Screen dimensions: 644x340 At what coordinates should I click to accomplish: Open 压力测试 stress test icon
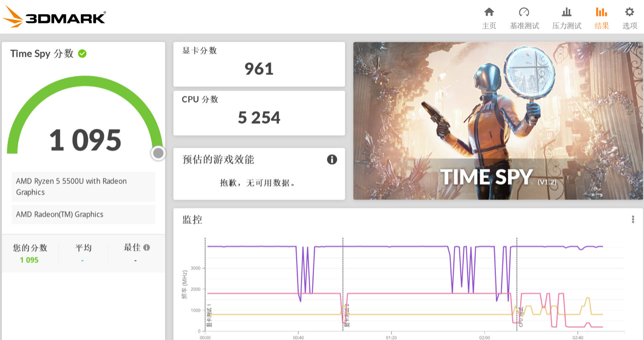[567, 12]
